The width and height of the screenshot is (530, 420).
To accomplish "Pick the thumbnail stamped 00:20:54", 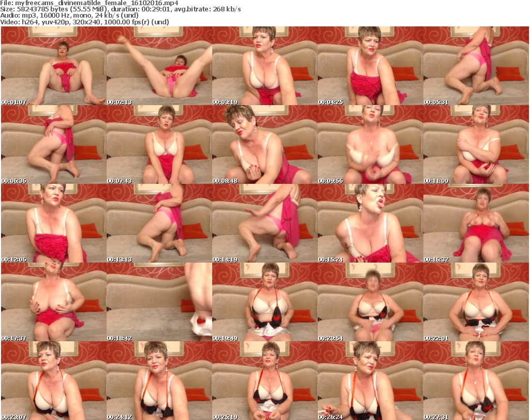I will 371,302.
